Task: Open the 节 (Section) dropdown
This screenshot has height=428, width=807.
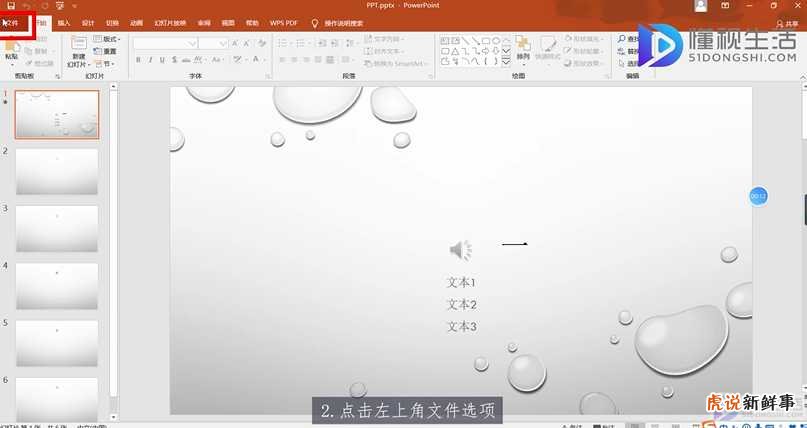Action: point(106,64)
